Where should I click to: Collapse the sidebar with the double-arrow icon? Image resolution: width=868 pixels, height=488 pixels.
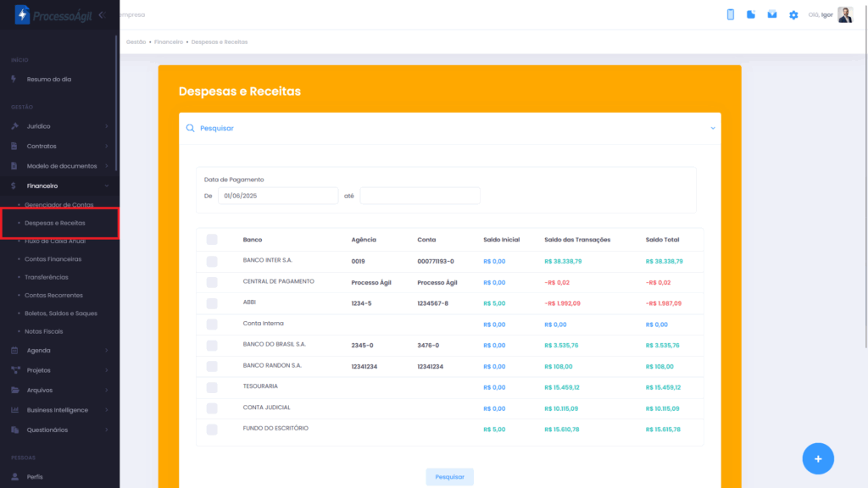click(x=102, y=15)
